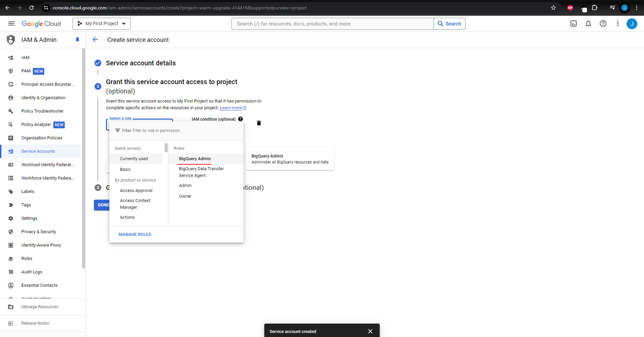The image size is (644, 337).
Task: Click the Select a role dropdown
Action: 140,125
